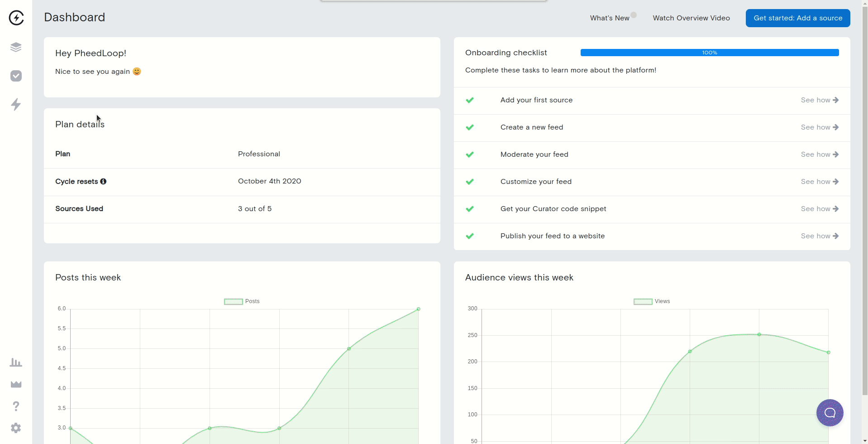The width and height of the screenshot is (868, 444).
Task: Open Watch Overview Video link
Action: 691,18
